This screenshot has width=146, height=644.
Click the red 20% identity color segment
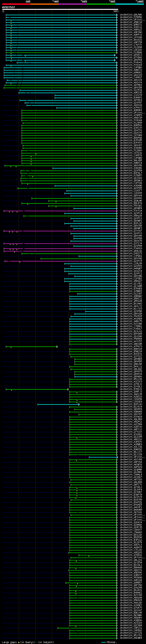16,4
